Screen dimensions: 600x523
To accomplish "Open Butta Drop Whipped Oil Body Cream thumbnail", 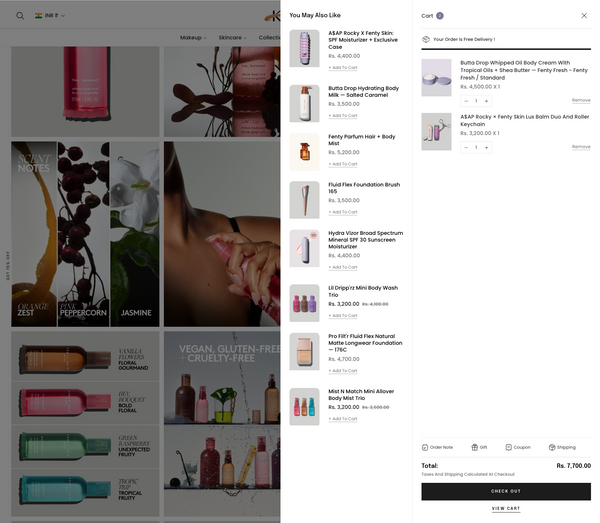I will click(436, 78).
